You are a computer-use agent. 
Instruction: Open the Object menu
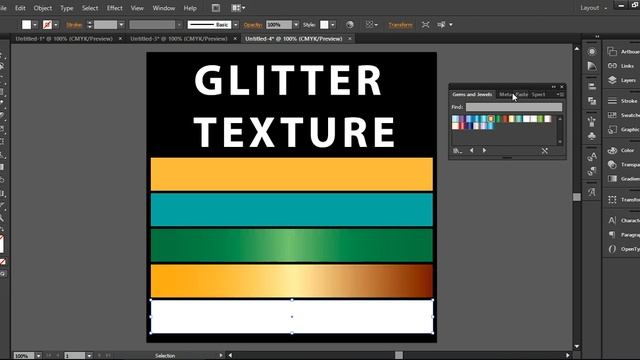click(x=42, y=8)
